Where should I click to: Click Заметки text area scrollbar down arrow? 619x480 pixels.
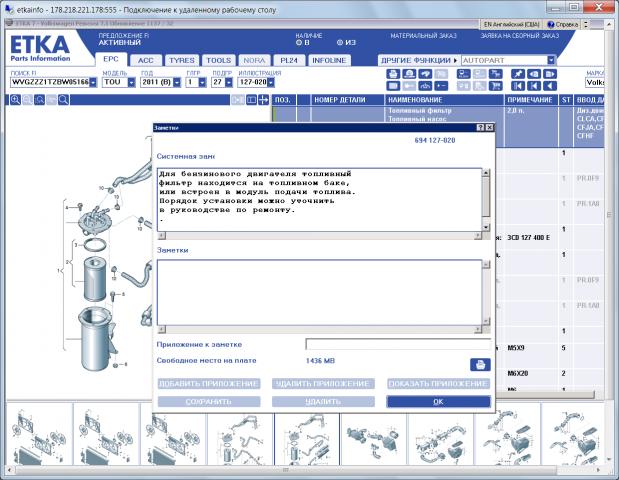point(486,321)
